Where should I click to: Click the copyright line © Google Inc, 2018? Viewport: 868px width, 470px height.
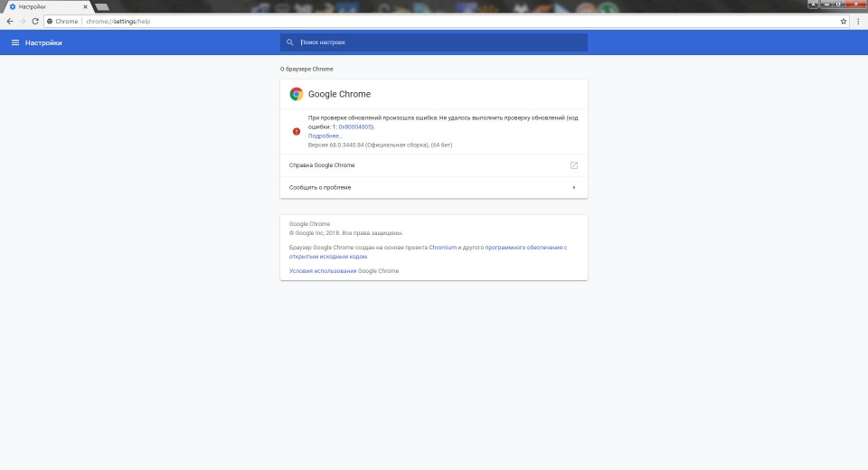tap(346, 233)
